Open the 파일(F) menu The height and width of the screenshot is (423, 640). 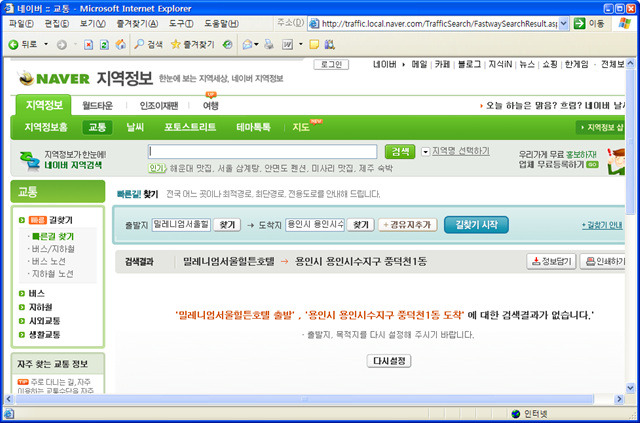21,24
